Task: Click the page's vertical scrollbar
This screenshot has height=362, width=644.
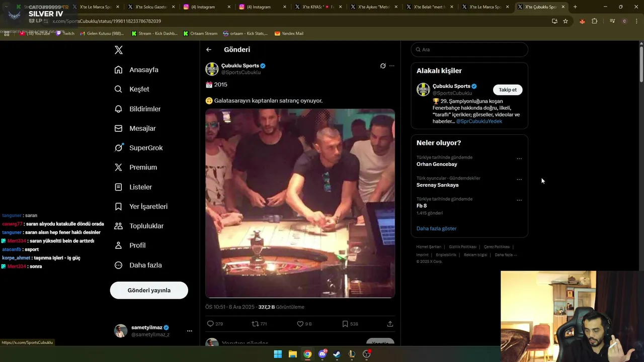Action: pos(641,64)
